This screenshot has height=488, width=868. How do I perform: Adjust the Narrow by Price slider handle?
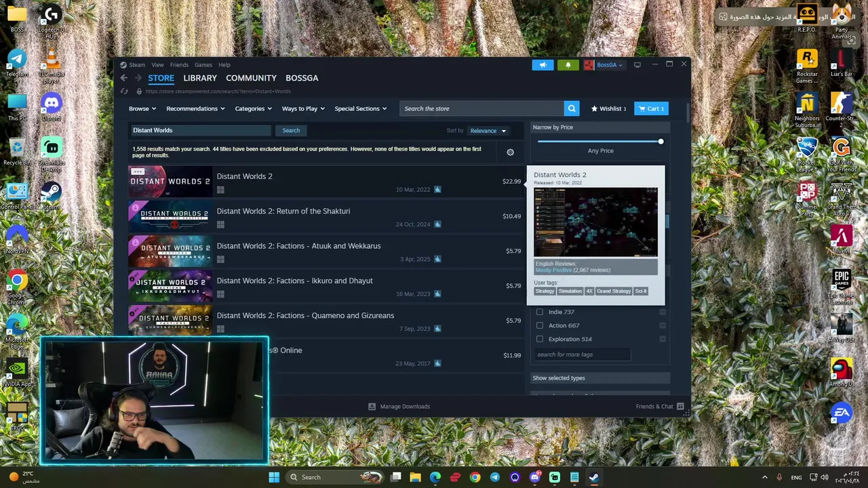click(x=660, y=142)
